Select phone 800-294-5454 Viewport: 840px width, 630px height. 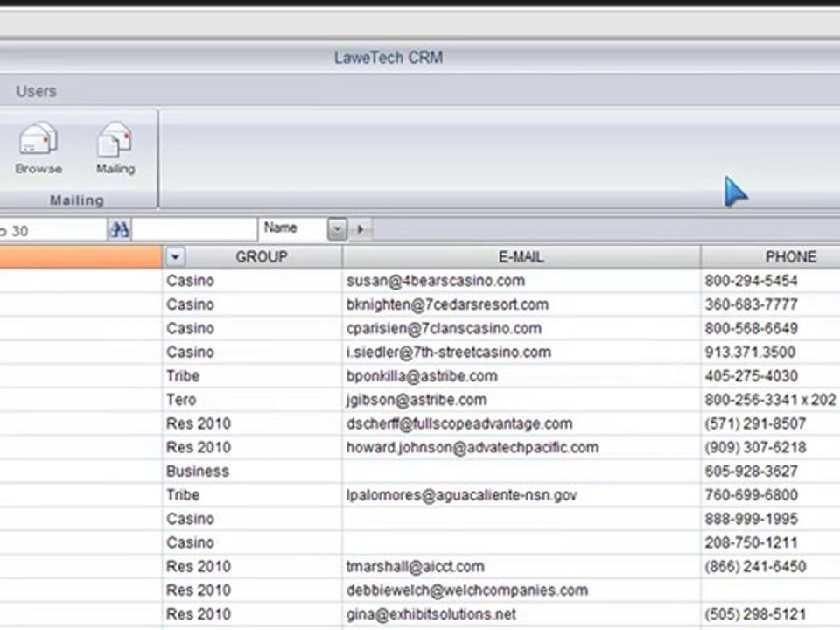[x=751, y=281]
